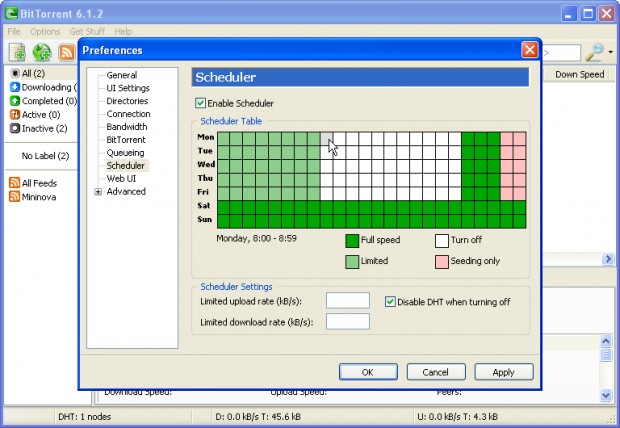This screenshot has height=428, width=620.
Task: Open the BitTorrent preferences page
Action: (x=126, y=140)
